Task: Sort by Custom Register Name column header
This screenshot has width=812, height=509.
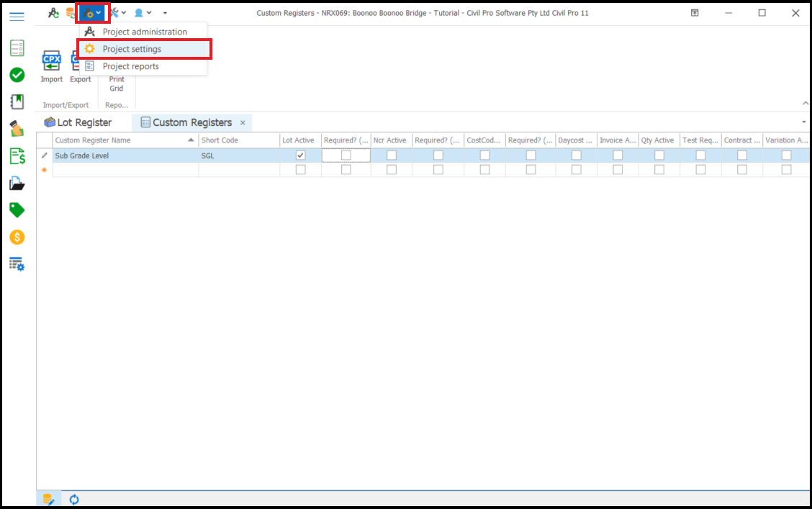Action: pyautogui.click(x=119, y=140)
